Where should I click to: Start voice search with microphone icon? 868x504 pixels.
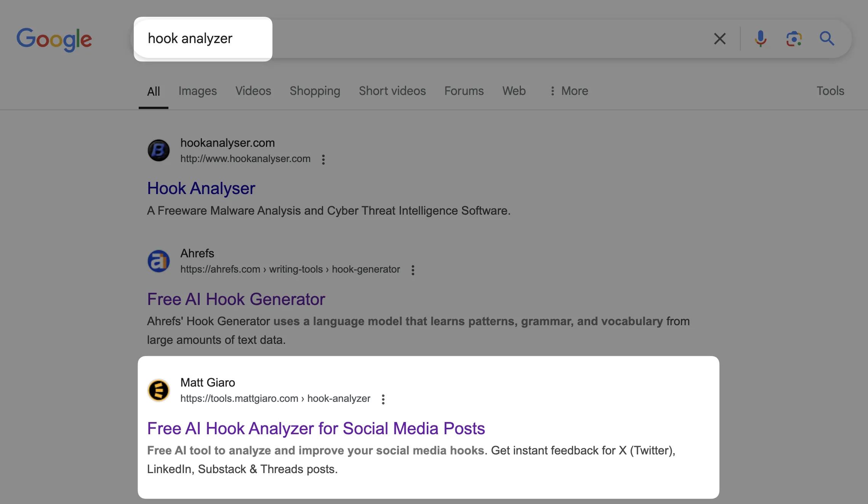click(761, 39)
